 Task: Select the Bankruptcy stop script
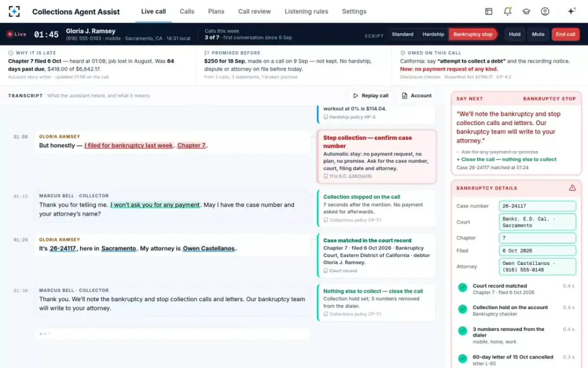pos(473,34)
